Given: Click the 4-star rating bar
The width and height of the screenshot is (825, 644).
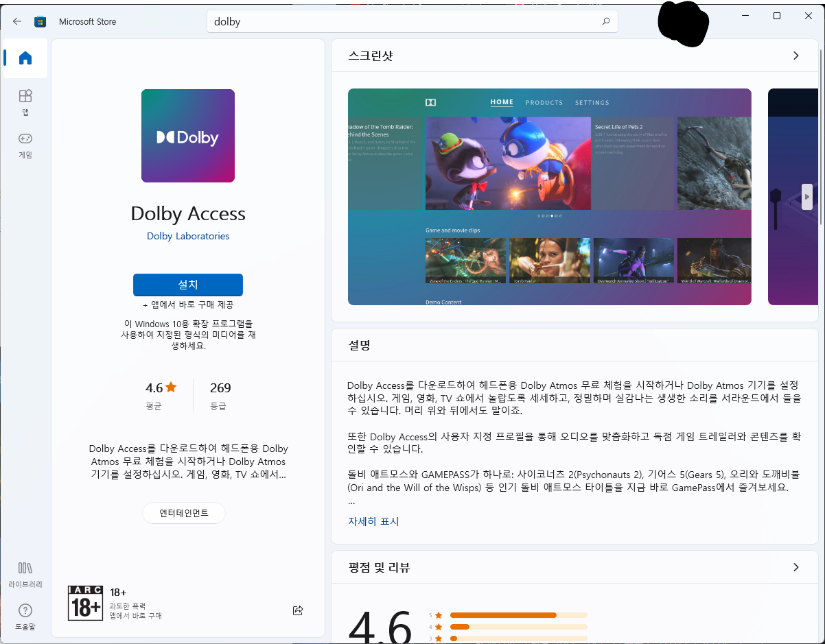Looking at the screenshot, I should coord(518,627).
